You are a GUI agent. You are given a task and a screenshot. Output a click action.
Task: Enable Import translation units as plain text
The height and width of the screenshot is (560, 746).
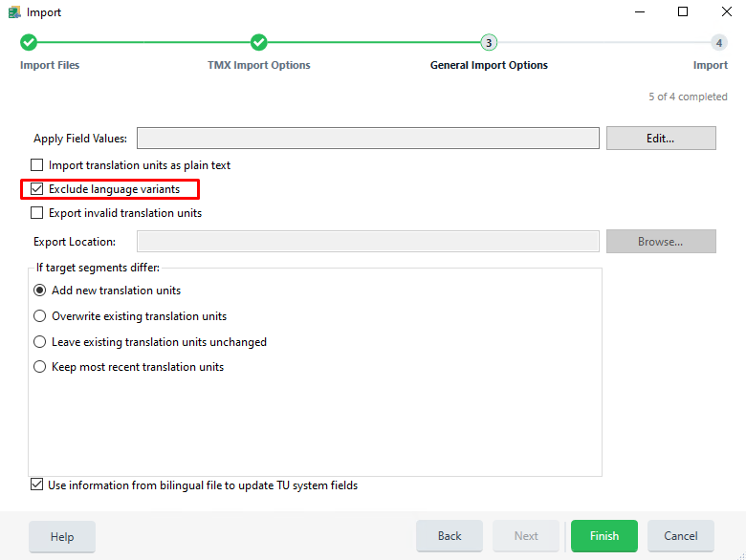point(36,165)
